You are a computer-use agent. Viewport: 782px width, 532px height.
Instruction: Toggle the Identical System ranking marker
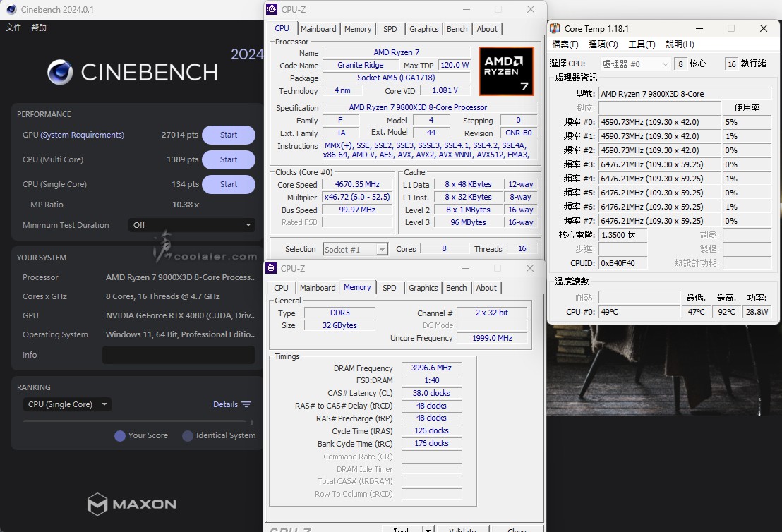(x=188, y=436)
